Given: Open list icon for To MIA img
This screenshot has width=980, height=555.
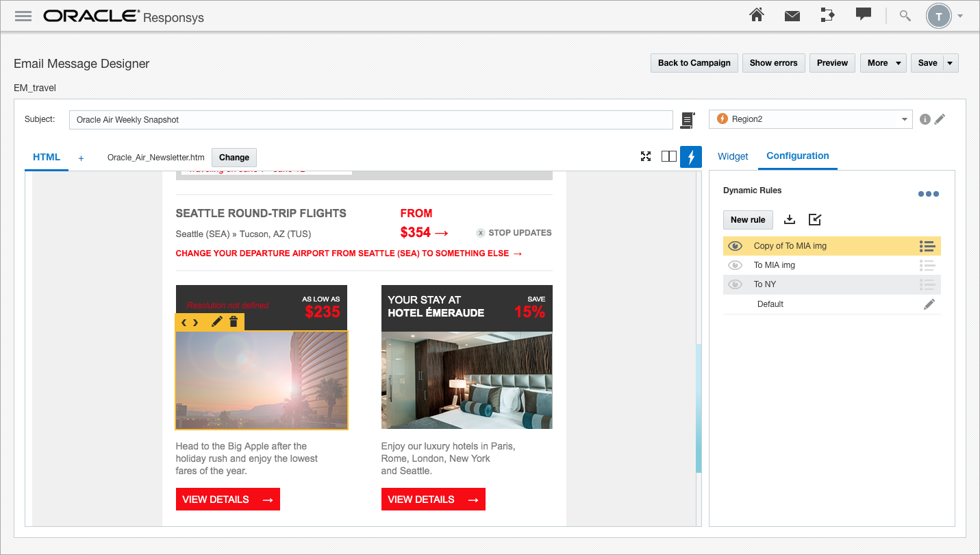Looking at the screenshot, I should click(x=927, y=265).
